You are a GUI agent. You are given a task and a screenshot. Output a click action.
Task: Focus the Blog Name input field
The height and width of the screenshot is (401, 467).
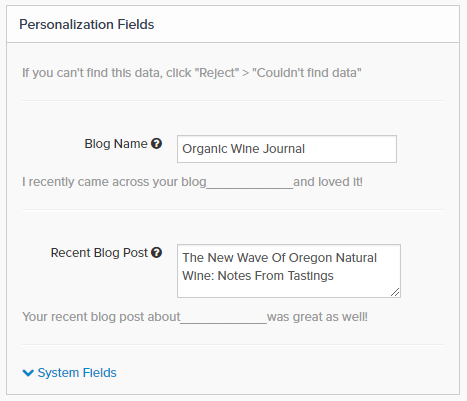[x=287, y=149]
